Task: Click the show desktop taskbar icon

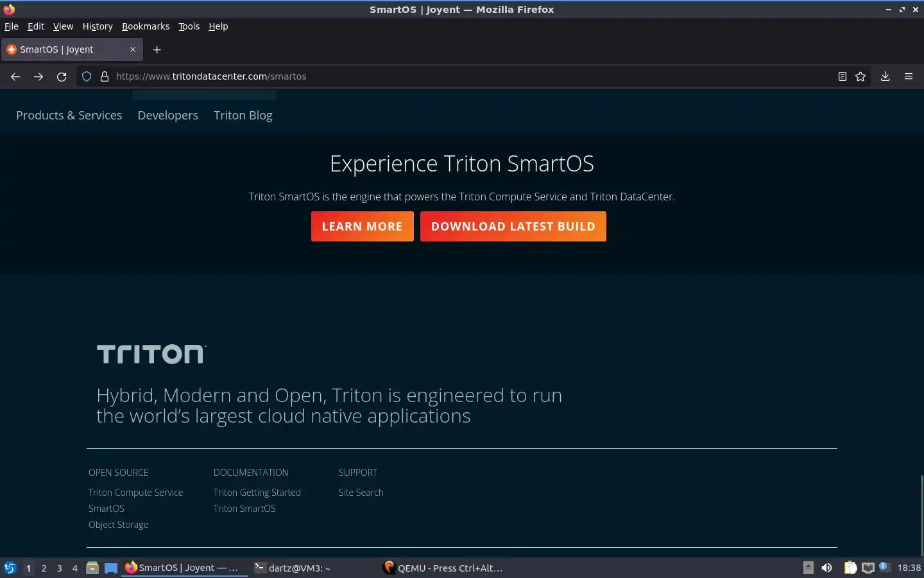Action: 111,568
